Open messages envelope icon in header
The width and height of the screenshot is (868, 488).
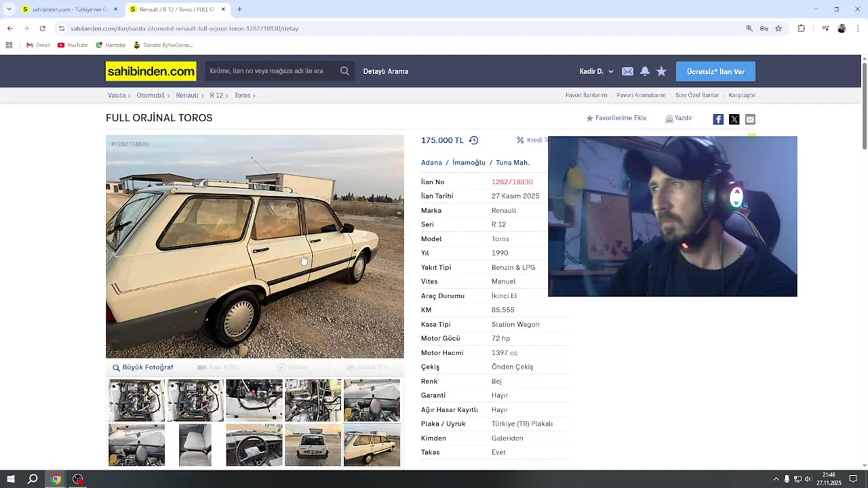(x=627, y=71)
